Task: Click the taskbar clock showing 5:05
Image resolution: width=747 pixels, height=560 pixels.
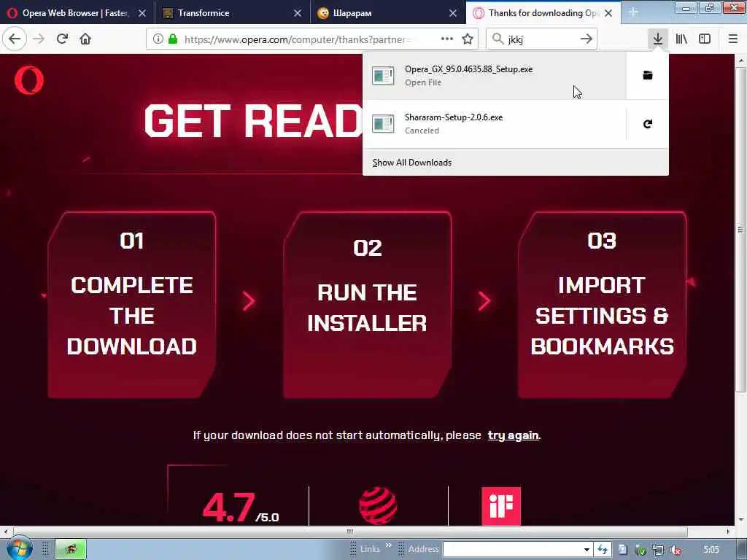Action: click(711, 550)
